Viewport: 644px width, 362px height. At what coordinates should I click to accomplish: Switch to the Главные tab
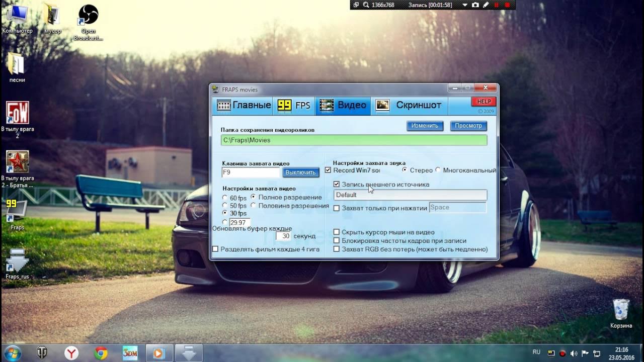(244, 105)
